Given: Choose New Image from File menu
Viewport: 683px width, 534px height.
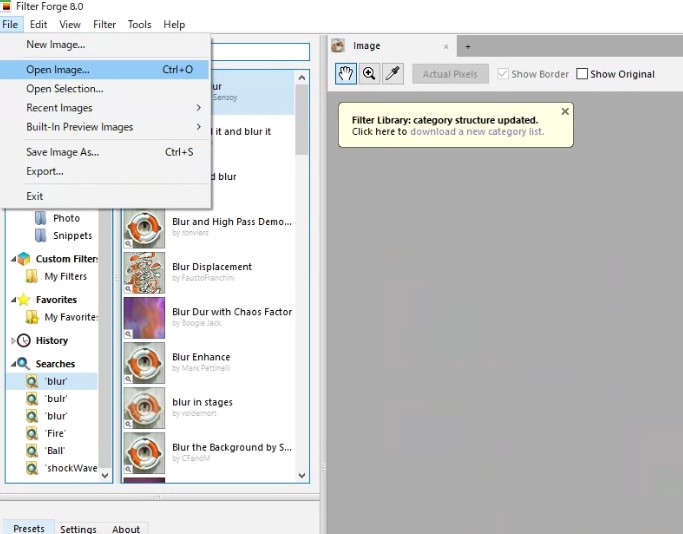Looking at the screenshot, I should [x=105, y=44].
